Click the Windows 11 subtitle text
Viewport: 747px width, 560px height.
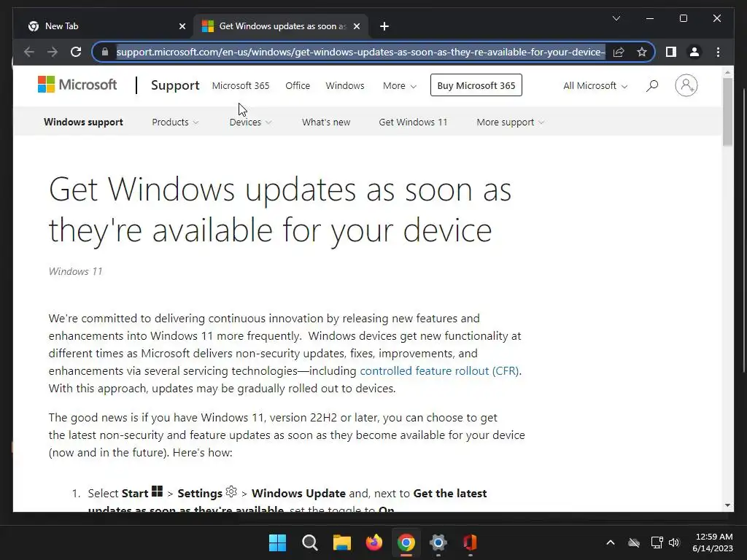[x=75, y=271]
